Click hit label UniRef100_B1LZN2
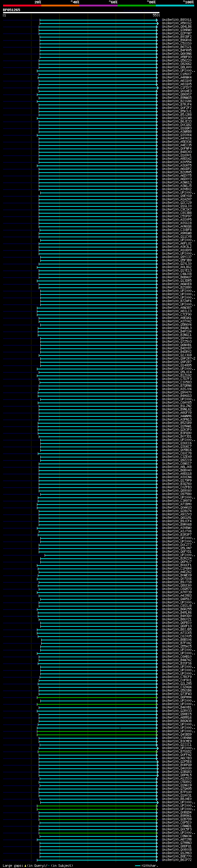 pyautogui.click(x=176, y=406)
